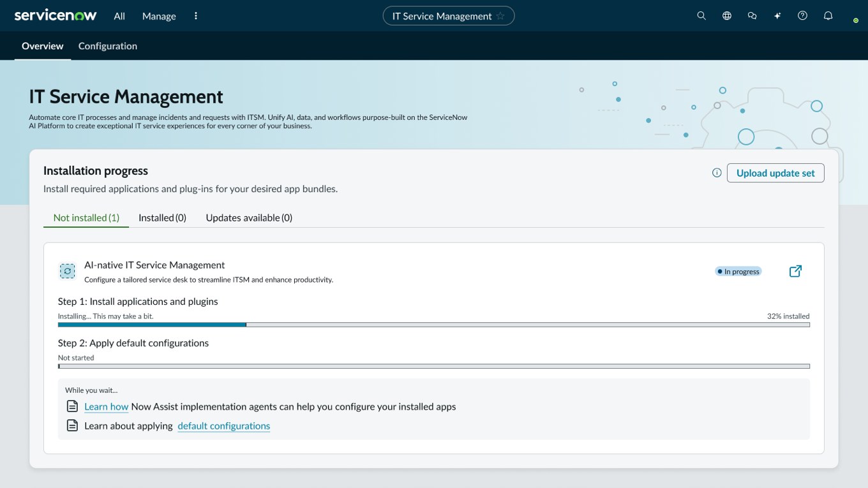
Task: Switch to the Overview tab
Action: [43, 46]
